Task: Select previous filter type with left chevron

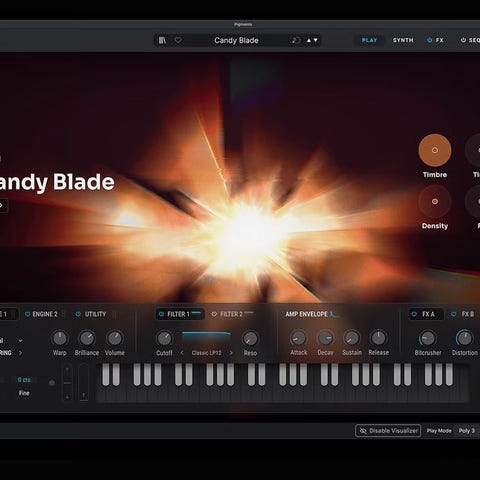Action: tap(182, 353)
